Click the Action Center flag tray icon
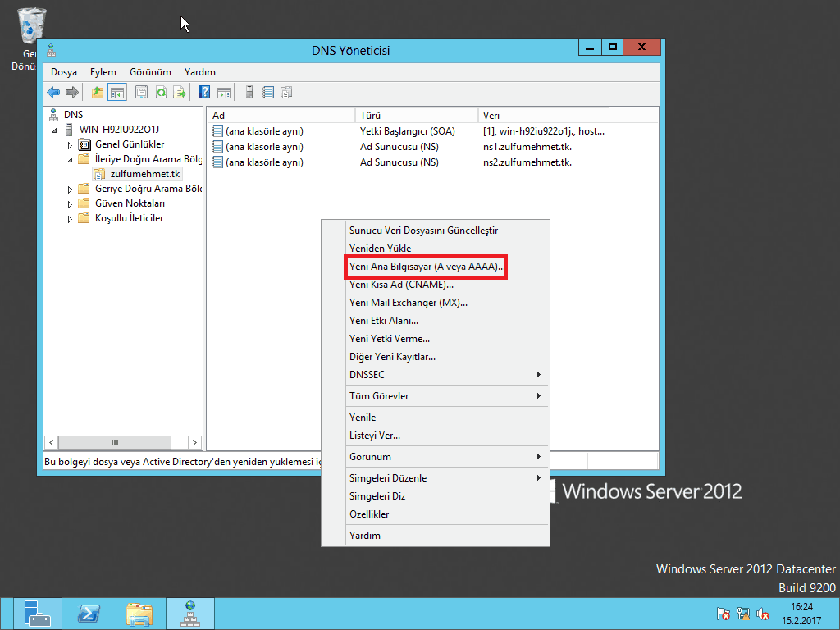The image size is (840, 630). click(x=723, y=614)
